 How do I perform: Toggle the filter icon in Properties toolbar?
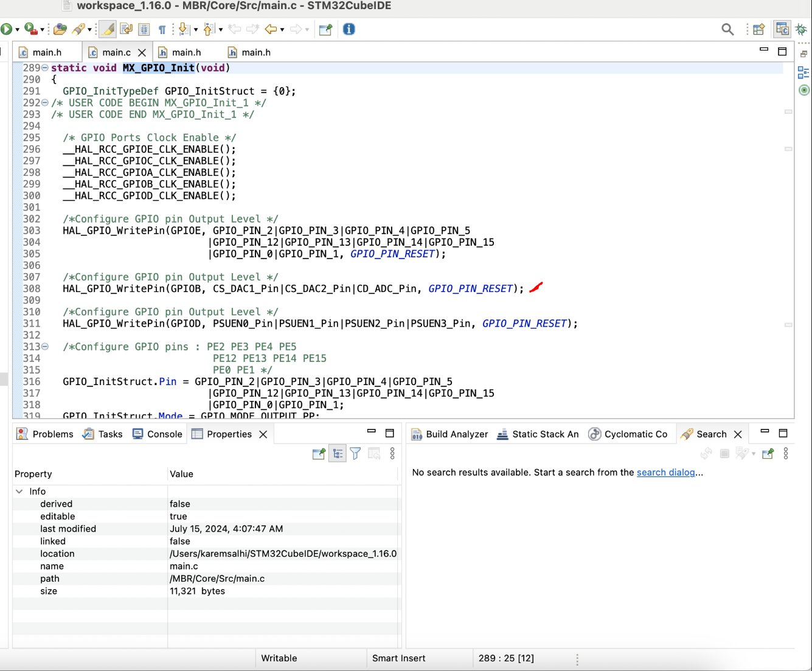point(355,454)
